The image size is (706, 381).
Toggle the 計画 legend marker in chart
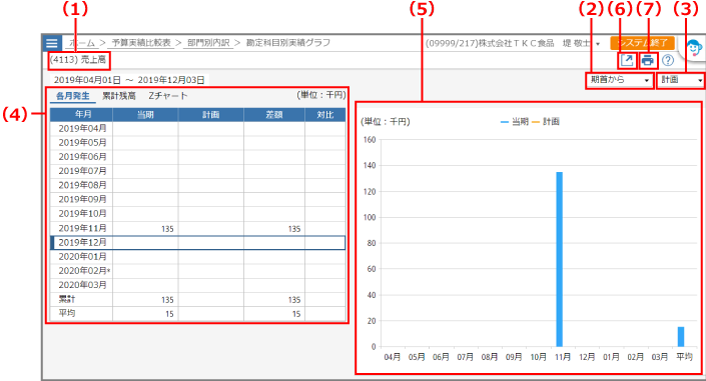pyautogui.click(x=536, y=122)
